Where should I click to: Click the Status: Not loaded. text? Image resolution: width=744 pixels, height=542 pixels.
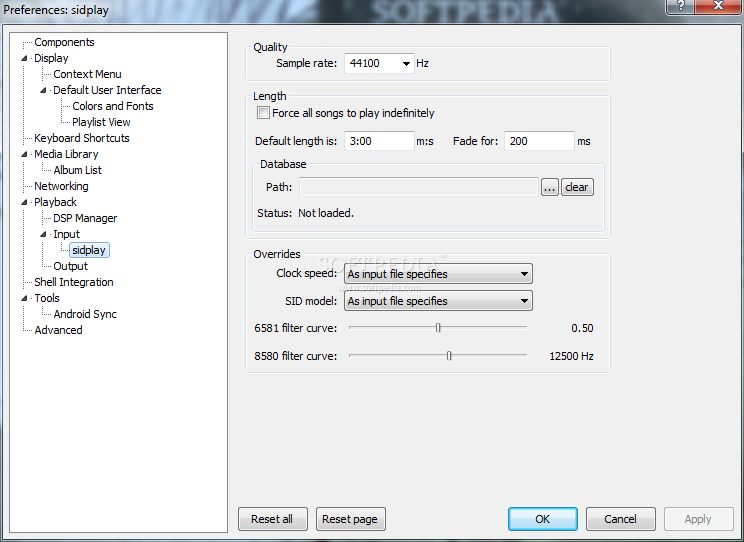tap(305, 213)
